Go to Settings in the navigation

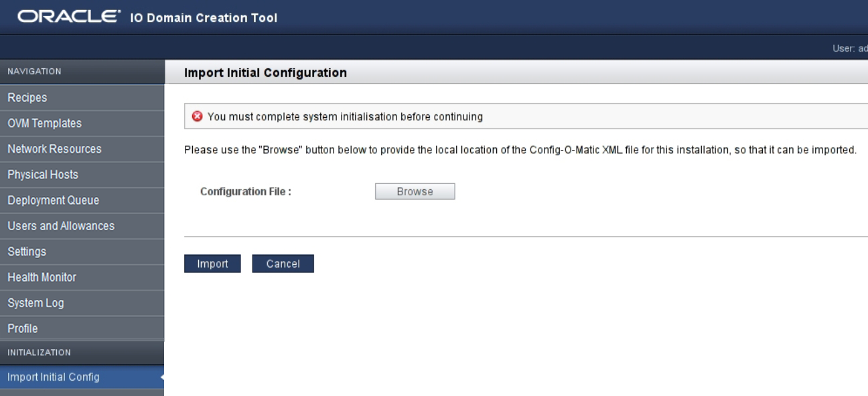click(x=82, y=252)
